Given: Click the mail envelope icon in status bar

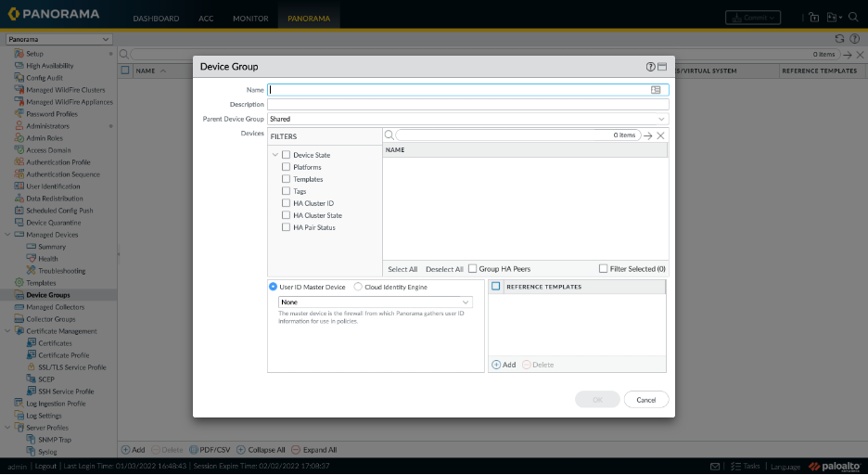Looking at the screenshot, I should (x=715, y=467).
